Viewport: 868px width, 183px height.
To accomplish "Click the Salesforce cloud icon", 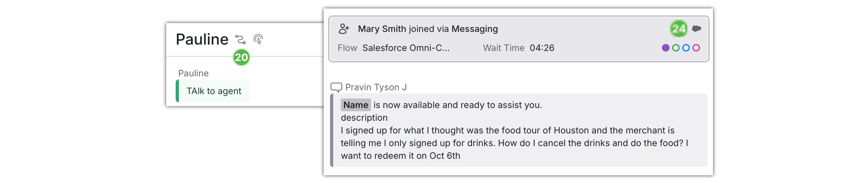I will [x=696, y=29].
